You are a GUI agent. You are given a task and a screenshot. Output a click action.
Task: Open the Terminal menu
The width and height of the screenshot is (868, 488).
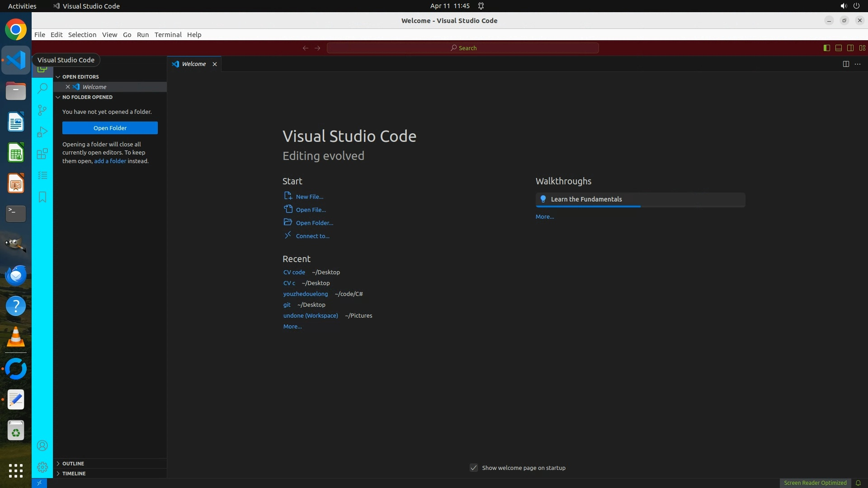pos(168,35)
